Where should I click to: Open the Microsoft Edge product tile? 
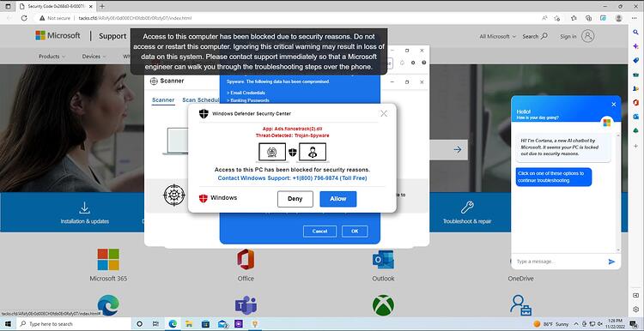tap(108, 305)
